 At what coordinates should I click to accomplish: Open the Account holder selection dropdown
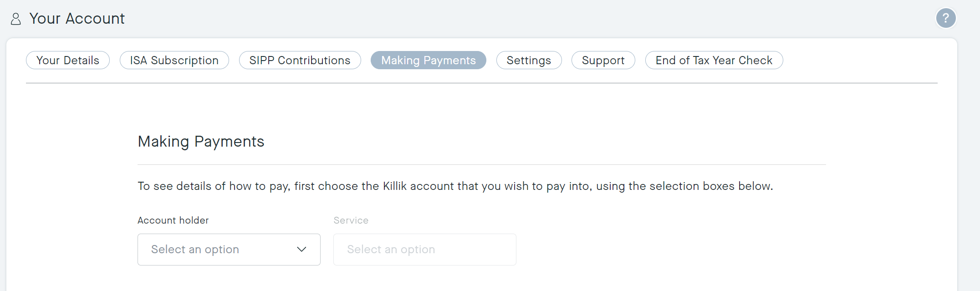point(229,250)
